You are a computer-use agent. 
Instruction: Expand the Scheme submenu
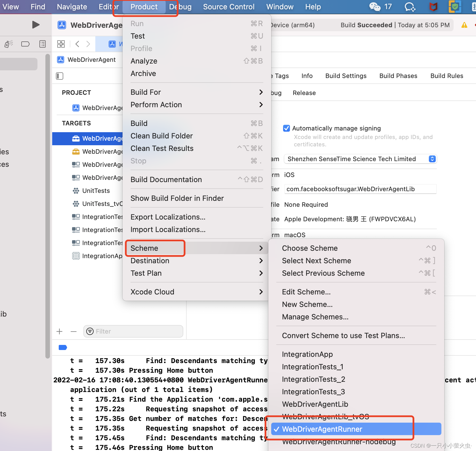point(197,248)
